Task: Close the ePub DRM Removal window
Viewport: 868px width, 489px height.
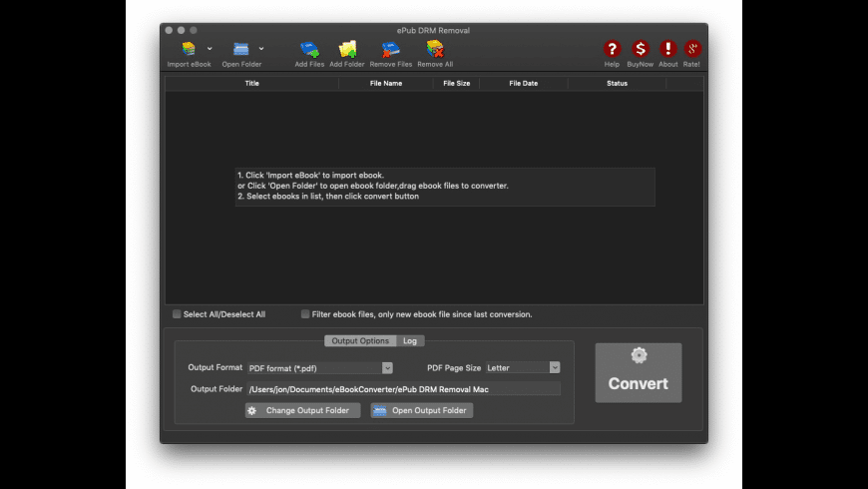Action: coord(169,30)
